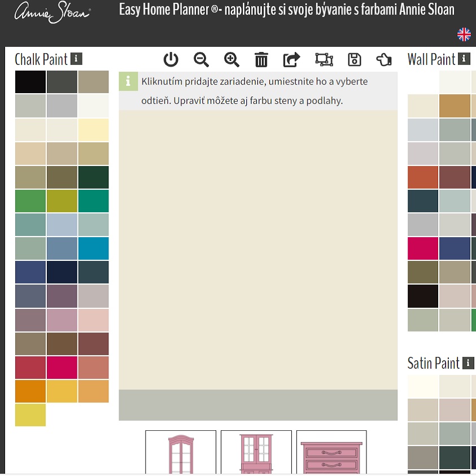The image size is (476, 476).
Task: Click the grey floor strip of the room
Action: 258,405
